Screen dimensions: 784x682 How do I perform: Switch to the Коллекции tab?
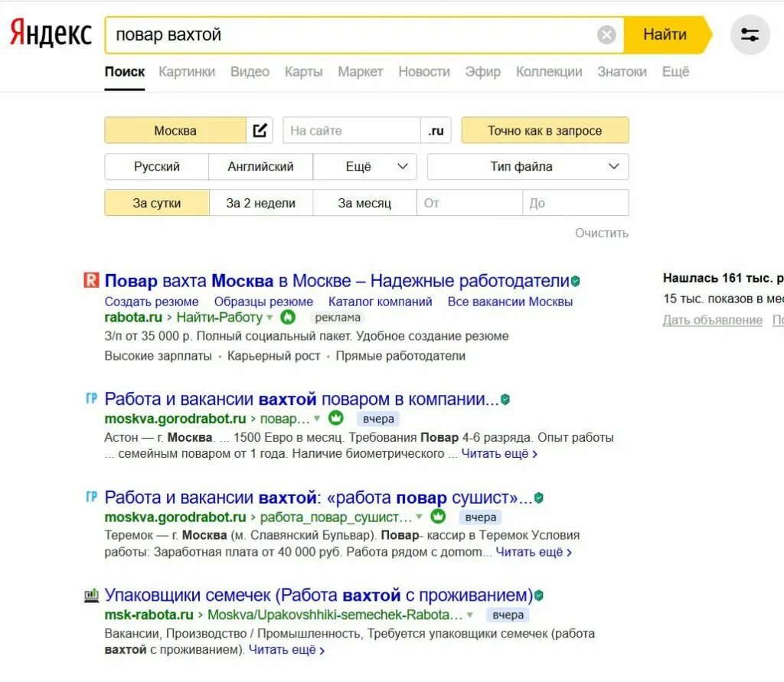pos(549,71)
